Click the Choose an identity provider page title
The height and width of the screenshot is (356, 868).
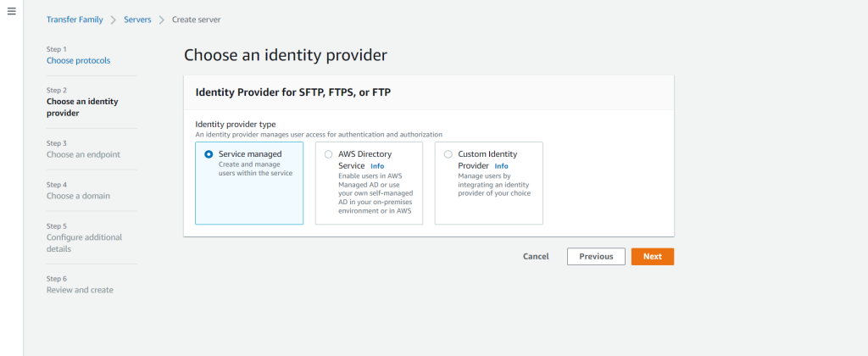pyautogui.click(x=285, y=55)
